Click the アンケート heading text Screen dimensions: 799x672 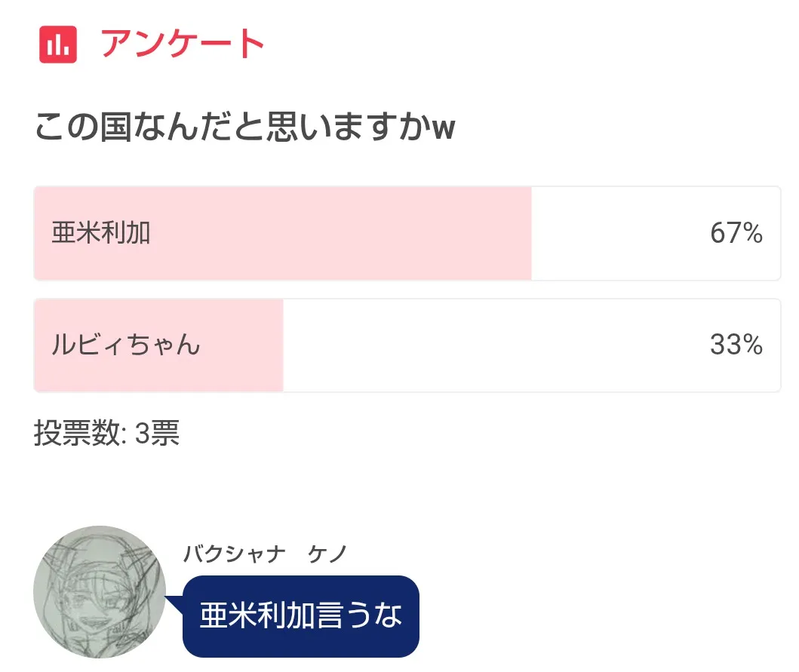click(x=183, y=44)
